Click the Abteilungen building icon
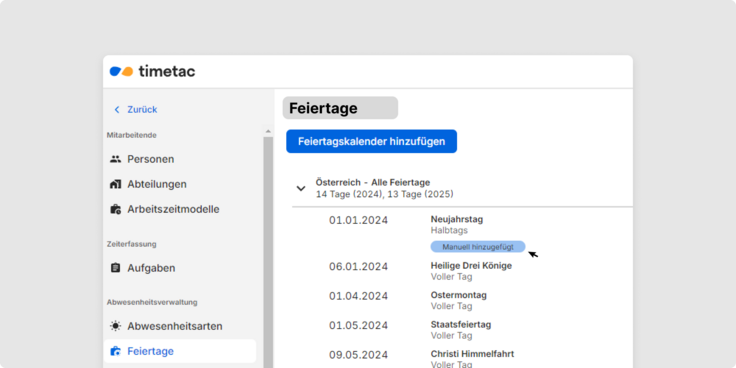The width and height of the screenshot is (736, 368). (x=115, y=184)
